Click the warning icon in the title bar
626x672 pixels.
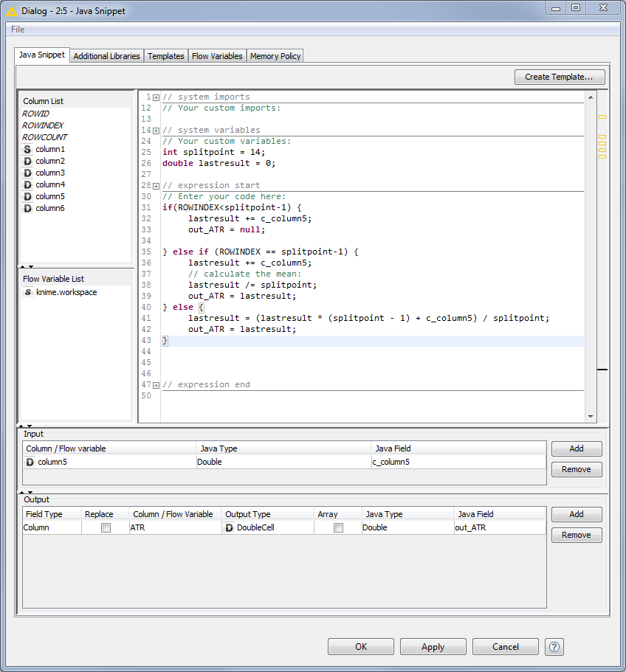pos(12,11)
